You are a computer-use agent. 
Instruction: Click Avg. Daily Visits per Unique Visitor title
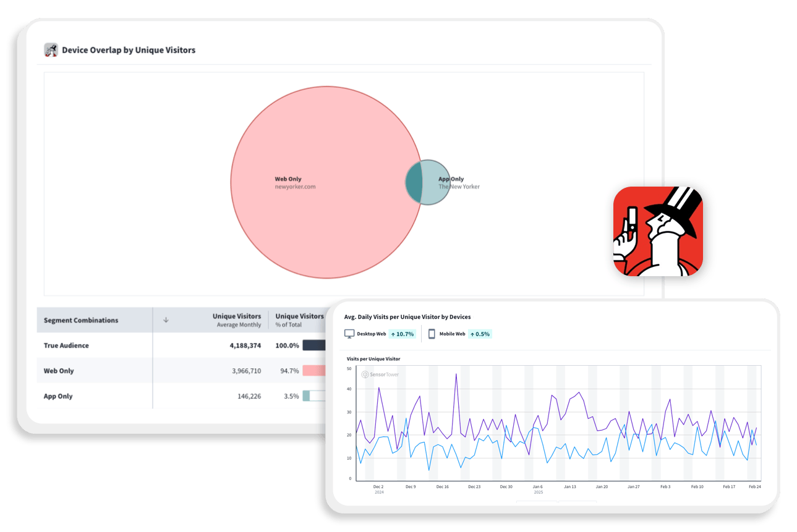[407, 317]
